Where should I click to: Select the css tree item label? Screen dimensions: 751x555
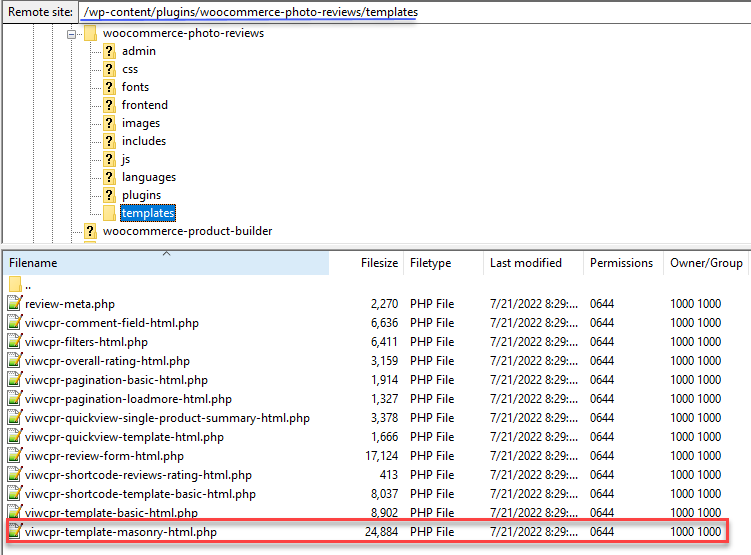coord(130,69)
